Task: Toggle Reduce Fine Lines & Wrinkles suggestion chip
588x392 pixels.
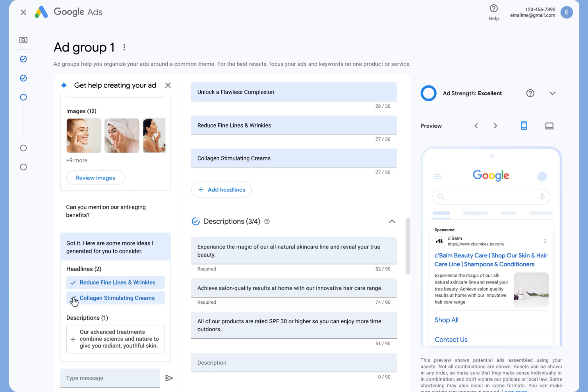Action: [116, 283]
